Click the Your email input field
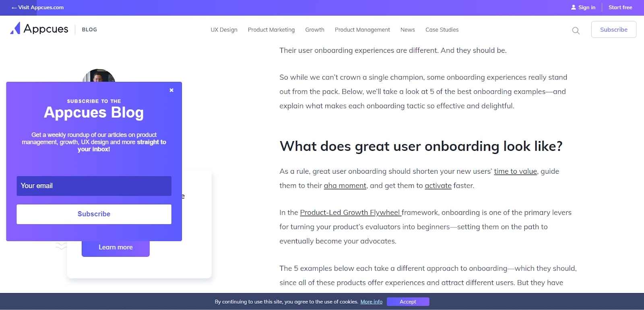 [x=94, y=186]
